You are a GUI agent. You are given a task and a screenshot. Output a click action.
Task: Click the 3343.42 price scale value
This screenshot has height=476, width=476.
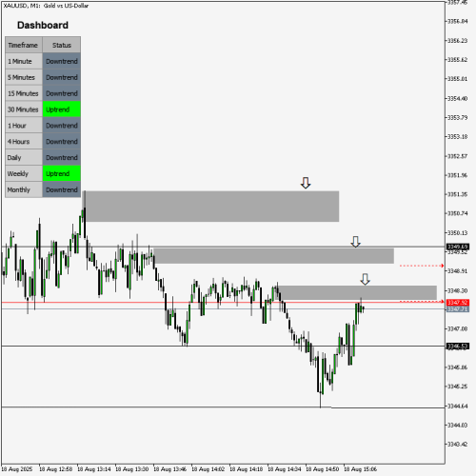tap(457, 444)
